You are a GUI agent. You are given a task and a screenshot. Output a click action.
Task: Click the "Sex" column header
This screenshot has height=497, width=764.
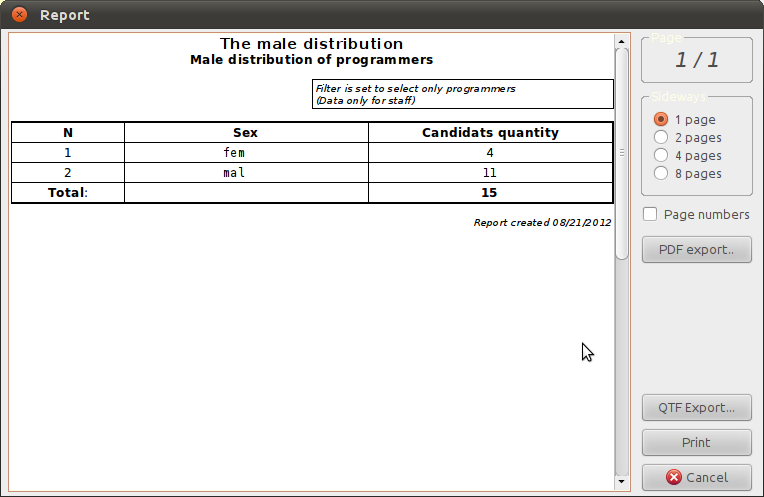246,132
